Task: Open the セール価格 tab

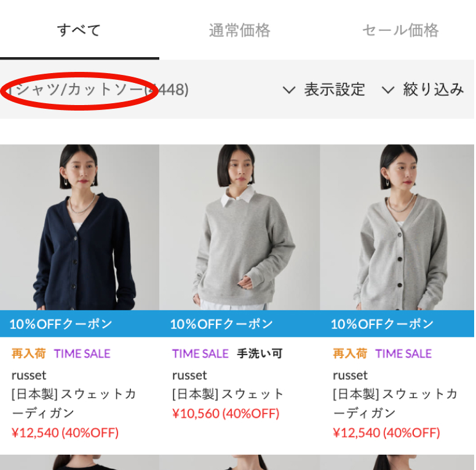Action: click(400, 30)
